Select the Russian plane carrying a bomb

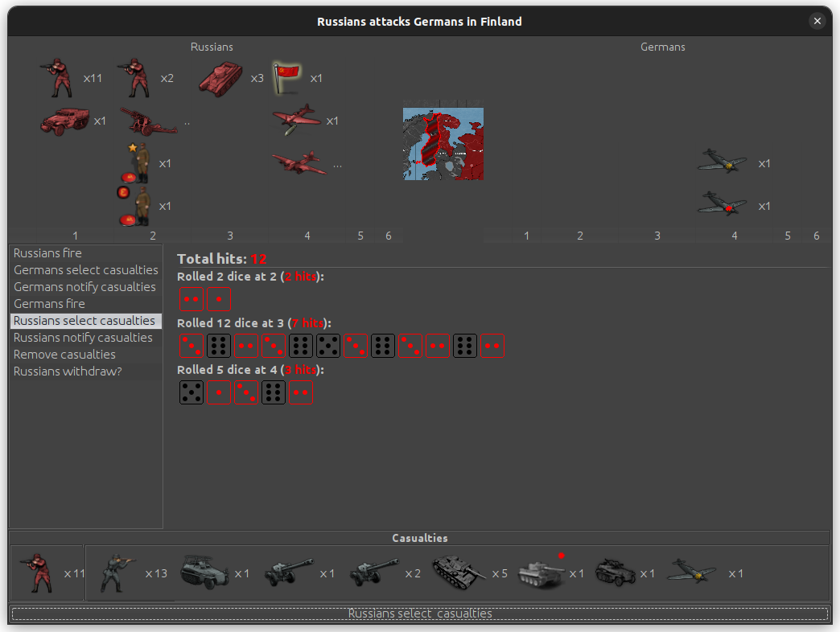pyautogui.click(x=299, y=163)
